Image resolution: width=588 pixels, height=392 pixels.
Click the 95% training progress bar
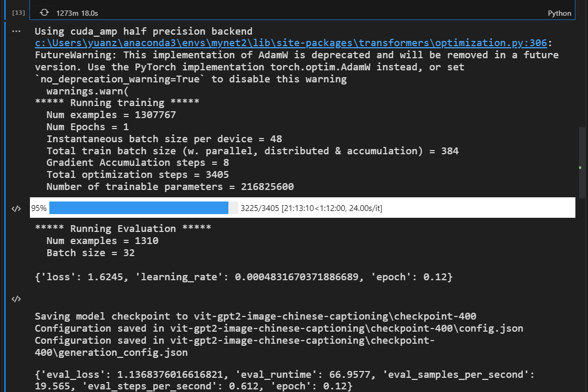(x=139, y=208)
